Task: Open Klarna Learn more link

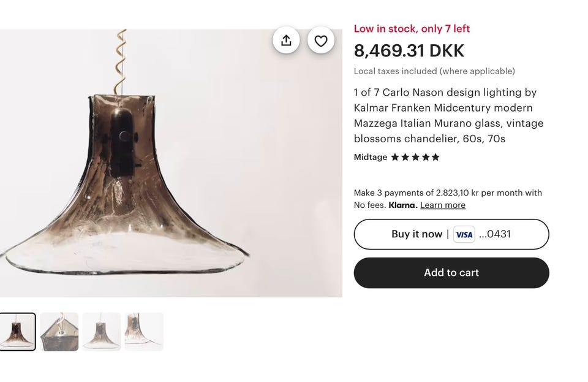Action: [x=443, y=205]
